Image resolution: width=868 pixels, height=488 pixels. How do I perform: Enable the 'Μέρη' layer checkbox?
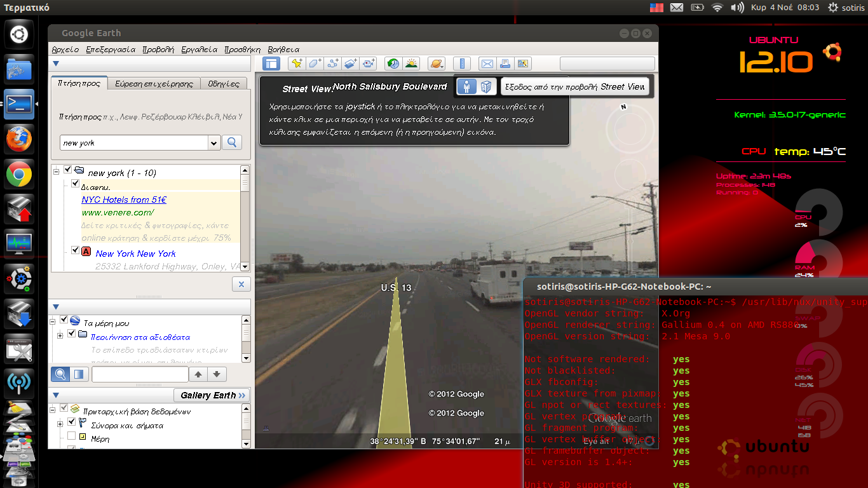click(71, 436)
